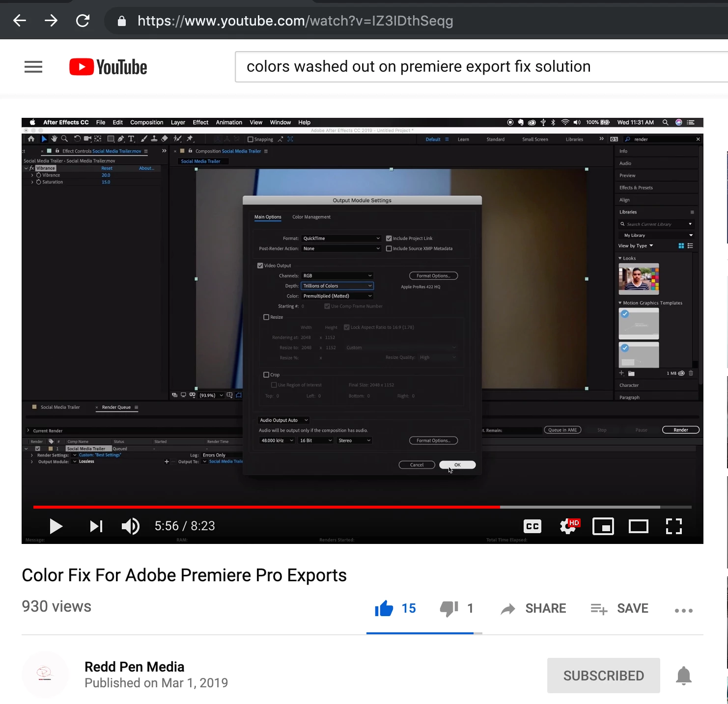728x704 pixels.
Task: Toggle closed captions
Action: coord(532,526)
